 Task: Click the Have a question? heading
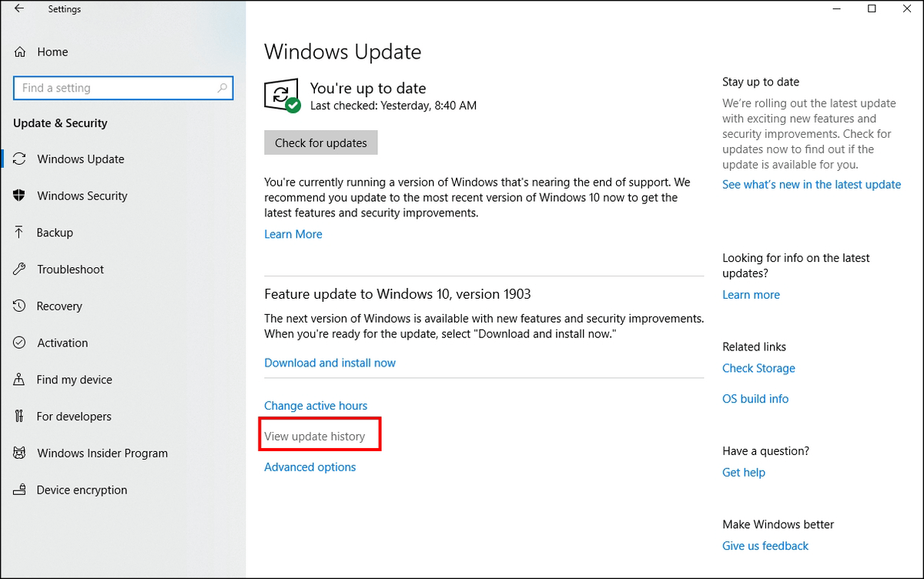tap(766, 451)
